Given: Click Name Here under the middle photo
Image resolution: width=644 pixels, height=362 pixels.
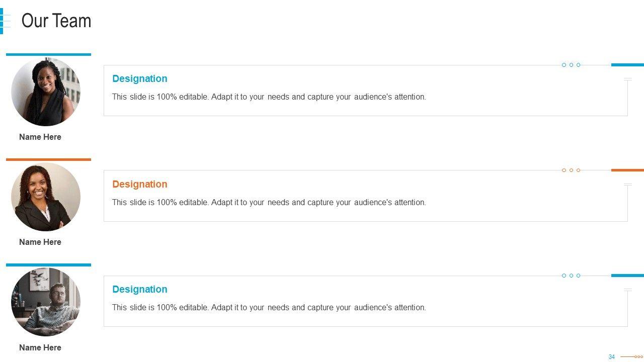Looking at the screenshot, I should [x=40, y=242].
